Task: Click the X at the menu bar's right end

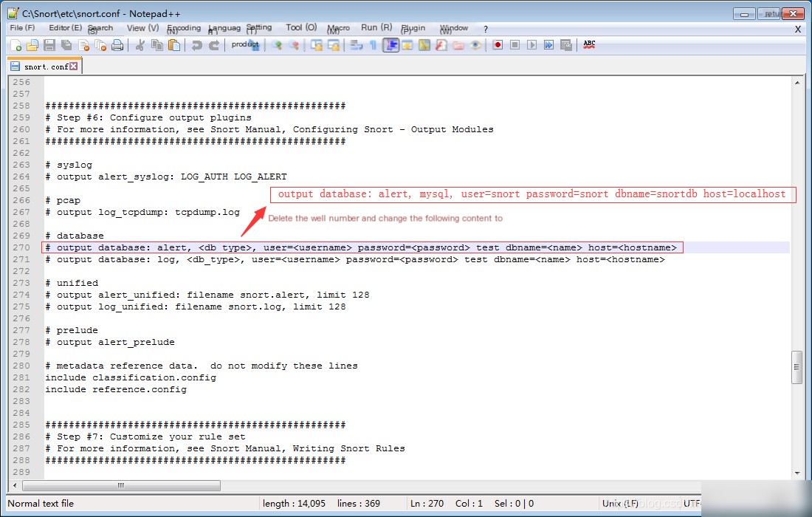Action: [x=797, y=30]
